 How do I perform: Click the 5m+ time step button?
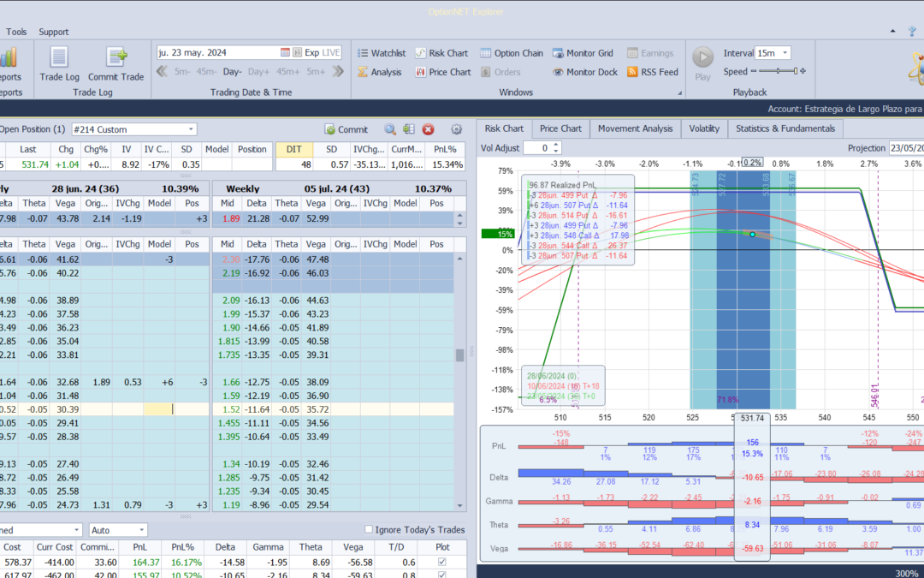tap(316, 71)
